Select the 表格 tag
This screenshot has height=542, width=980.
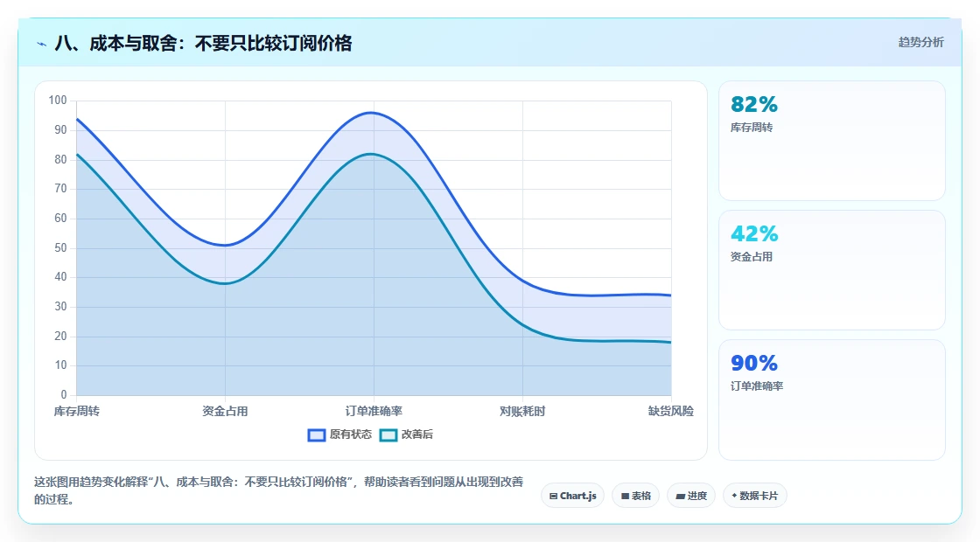(635, 496)
